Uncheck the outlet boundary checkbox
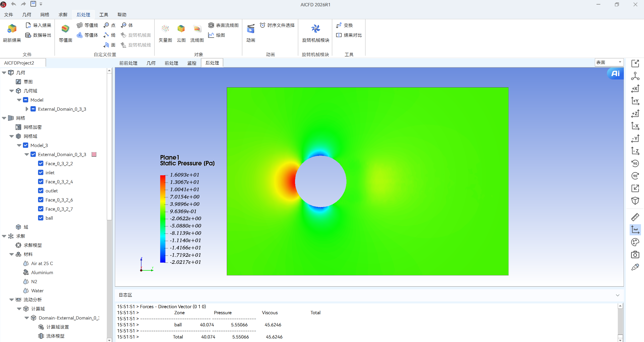644x342 pixels. pos(41,191)
